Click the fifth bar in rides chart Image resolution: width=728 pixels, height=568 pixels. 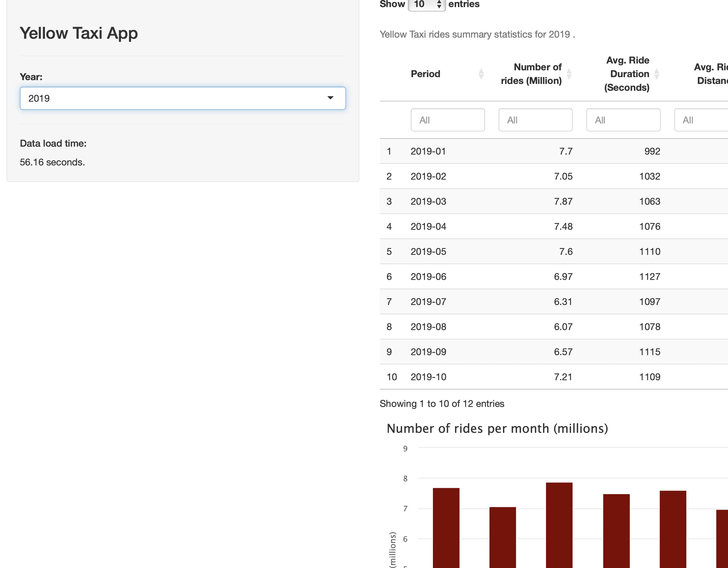(x=673, y=529)
